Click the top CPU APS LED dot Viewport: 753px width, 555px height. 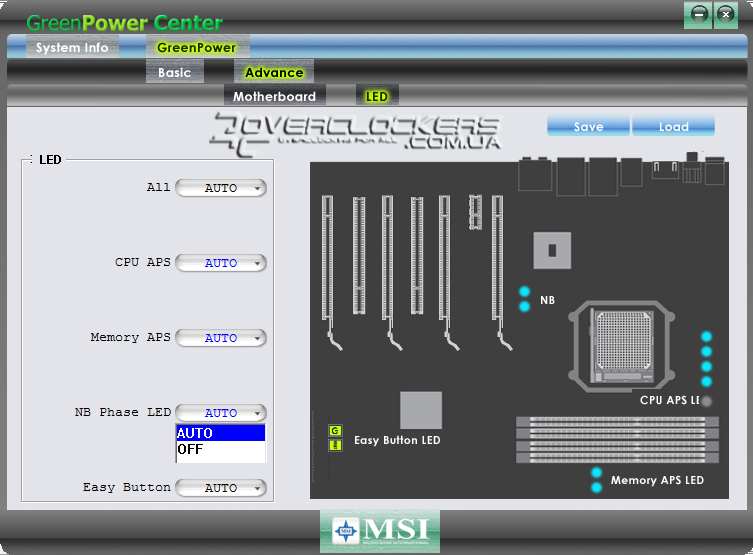click(706, 337)
